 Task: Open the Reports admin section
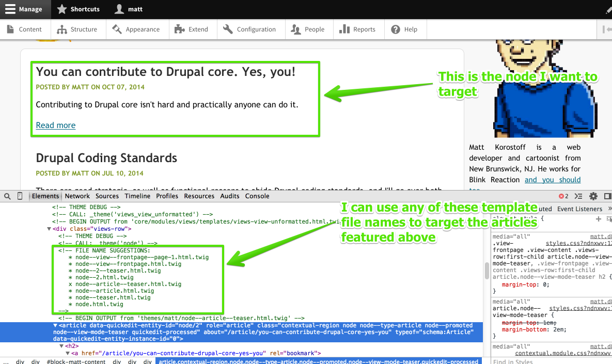tap(357, 29)
